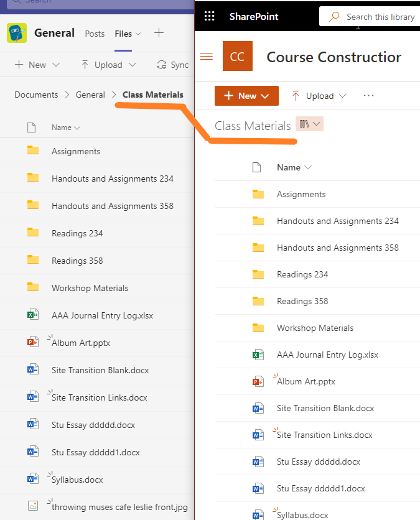Click the SharePoint hamburger navigation icon

[x=207, y=57]
